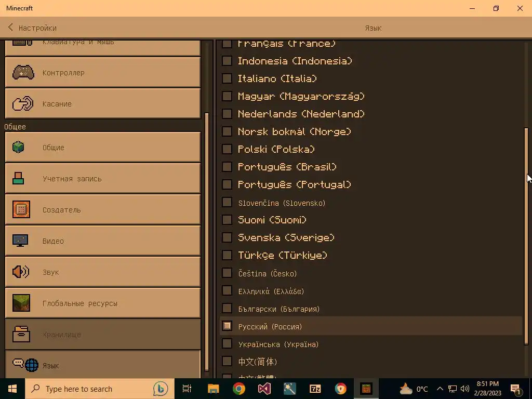Click the network icon in system tray

pos(453,389)
